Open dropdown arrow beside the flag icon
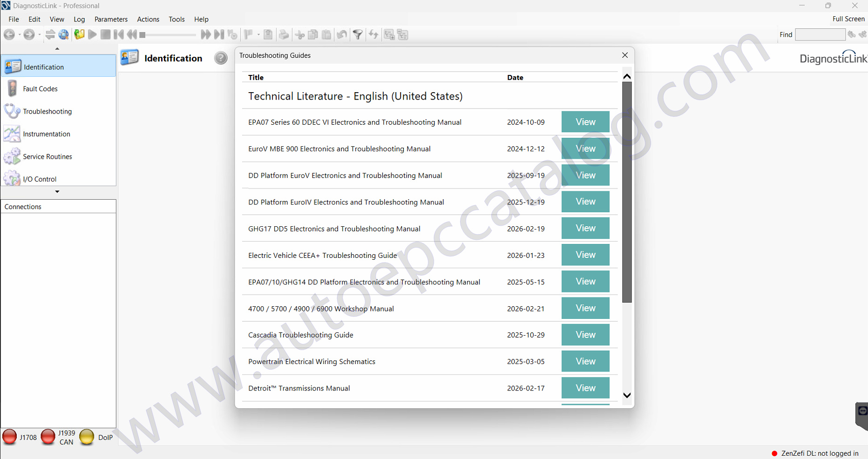Screen dimensions: 868x459 click(258, 34)
